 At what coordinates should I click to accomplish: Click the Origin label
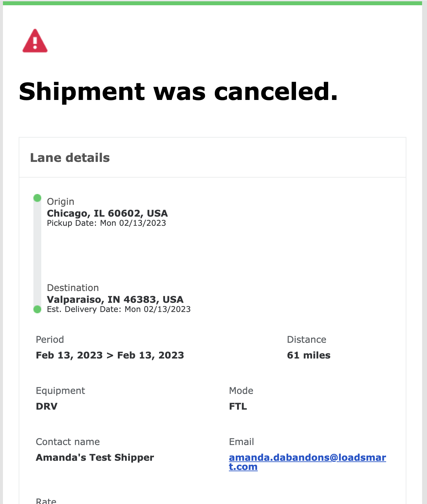pos(61,202)
